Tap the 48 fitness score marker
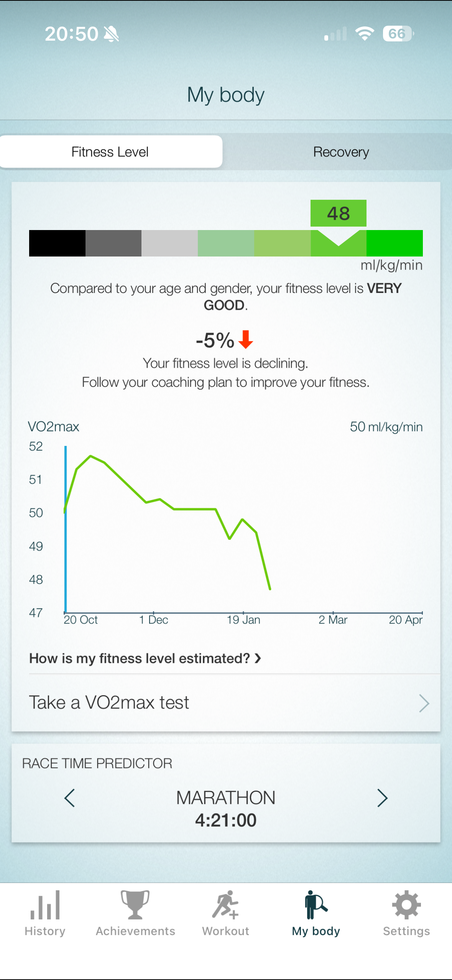This screenshot has height=980, width=452. pyautogui.click(x=338, y=213)
